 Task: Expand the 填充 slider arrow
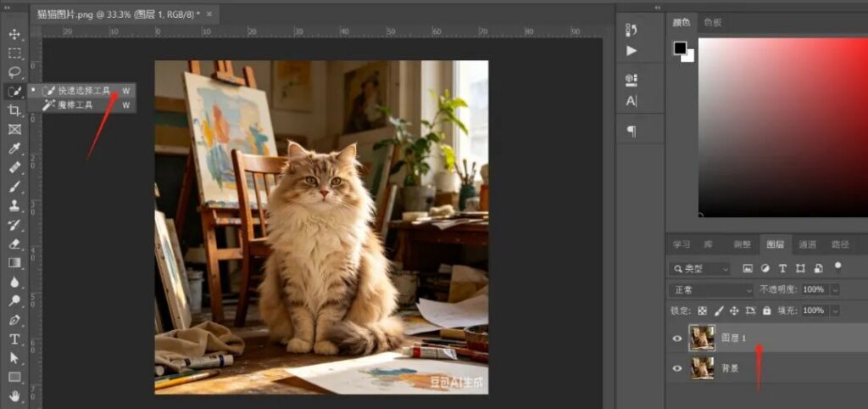pos(835,311)
